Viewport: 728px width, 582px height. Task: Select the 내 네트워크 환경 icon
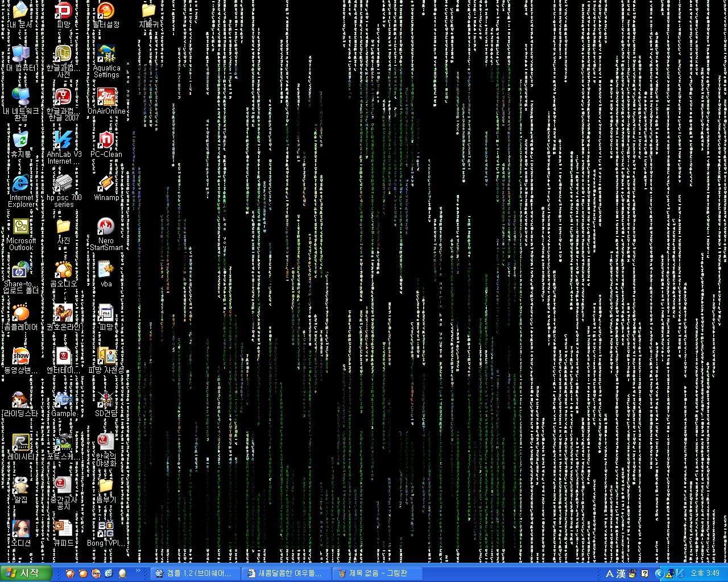(21, 104)
